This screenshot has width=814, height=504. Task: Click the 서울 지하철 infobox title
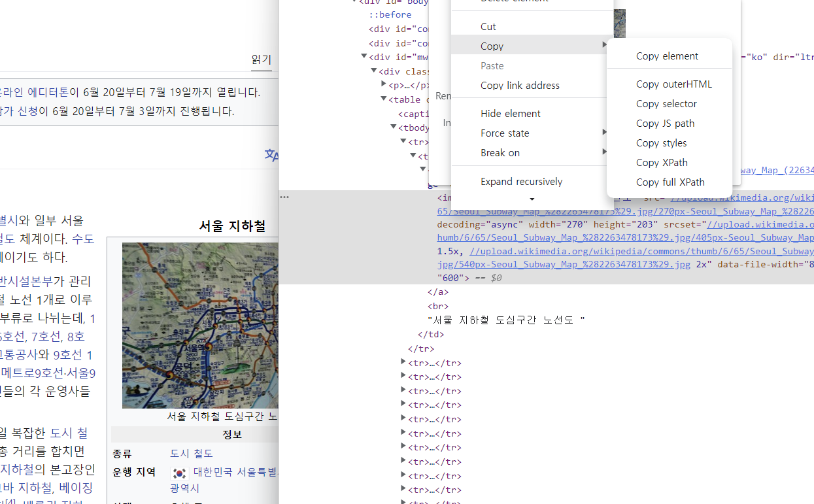pos(232,226)
